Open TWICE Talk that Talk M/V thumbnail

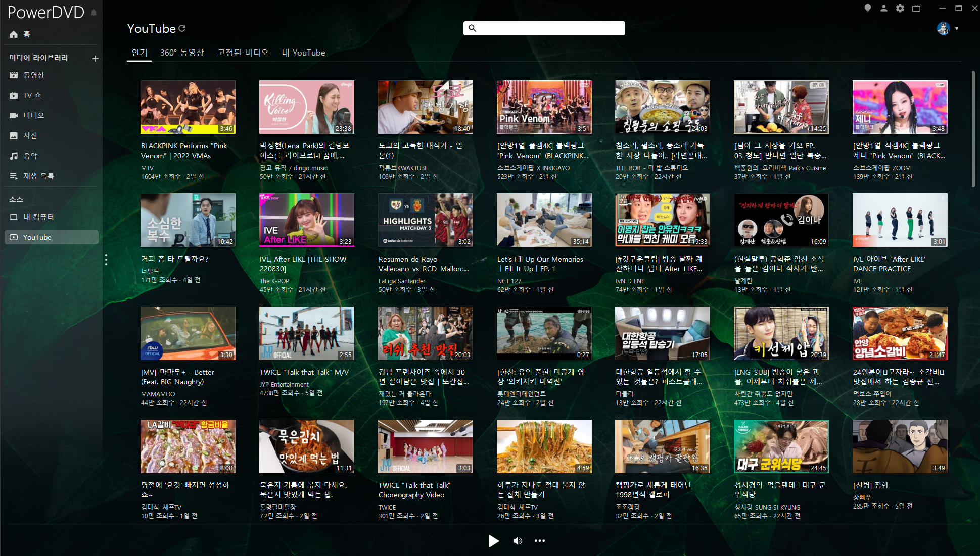pos(307,333)
